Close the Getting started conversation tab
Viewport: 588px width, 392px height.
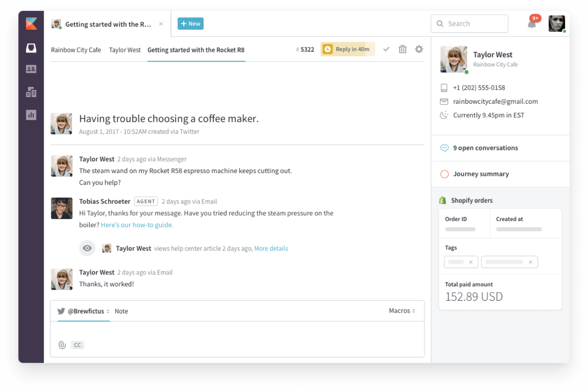click(161, 24)
